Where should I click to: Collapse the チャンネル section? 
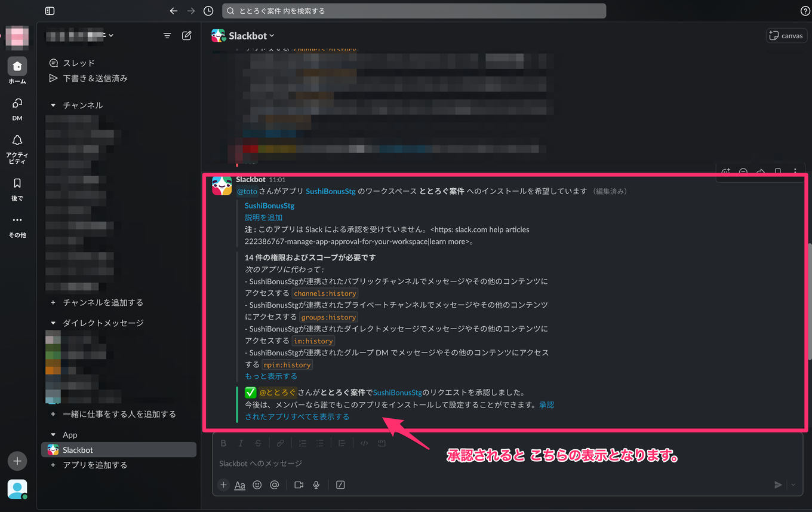pyautogui.click(x=53, y=105)
